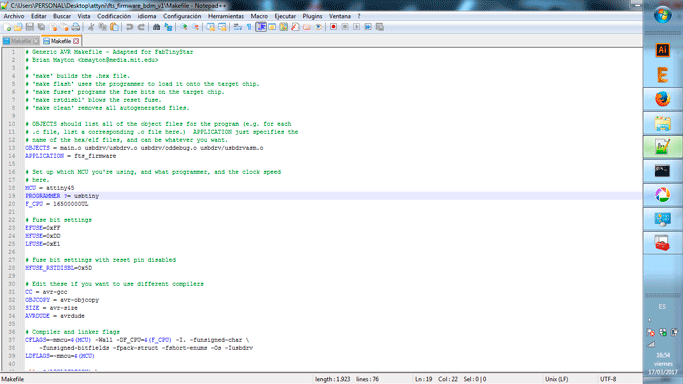The width and height of the screenshot is (683, 384).
Task: Show all characters pilcrow icon
Action: [249, 27]
